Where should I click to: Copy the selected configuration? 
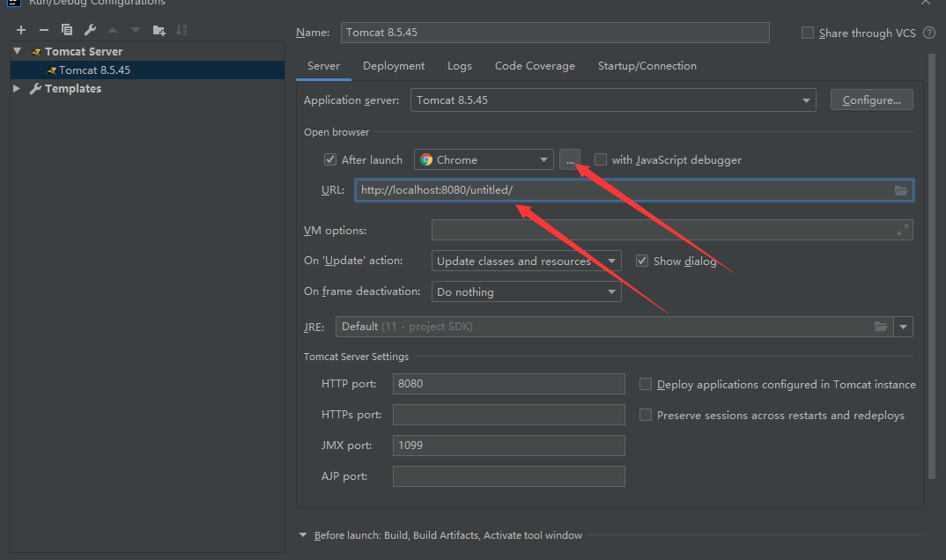(x=67, y=30)
